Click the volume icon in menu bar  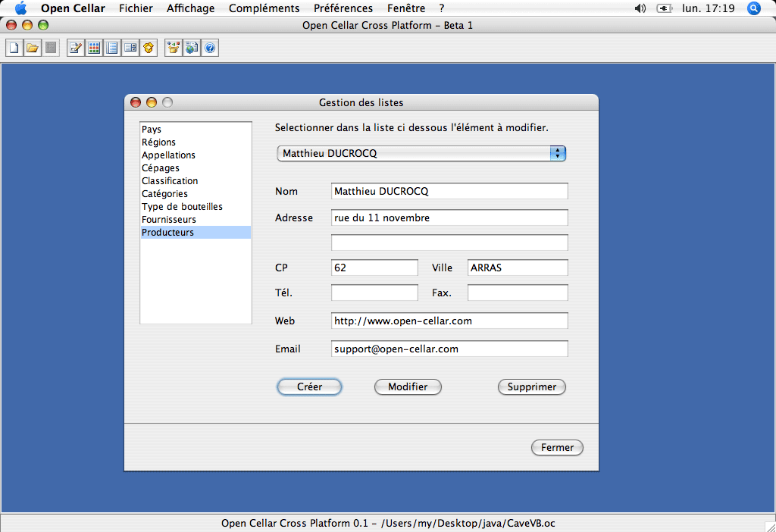pos(640,8)
